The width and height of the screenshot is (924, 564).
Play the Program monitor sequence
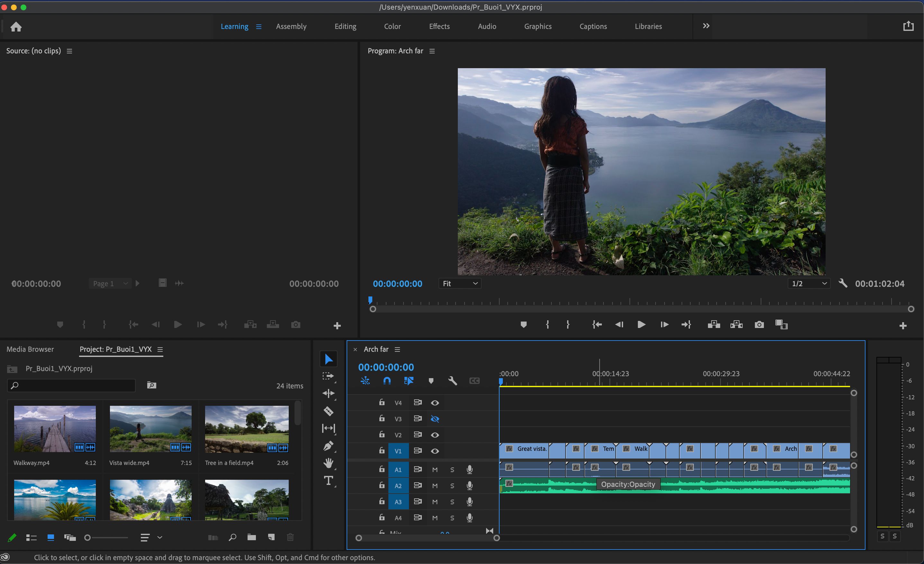coord(641,324)
